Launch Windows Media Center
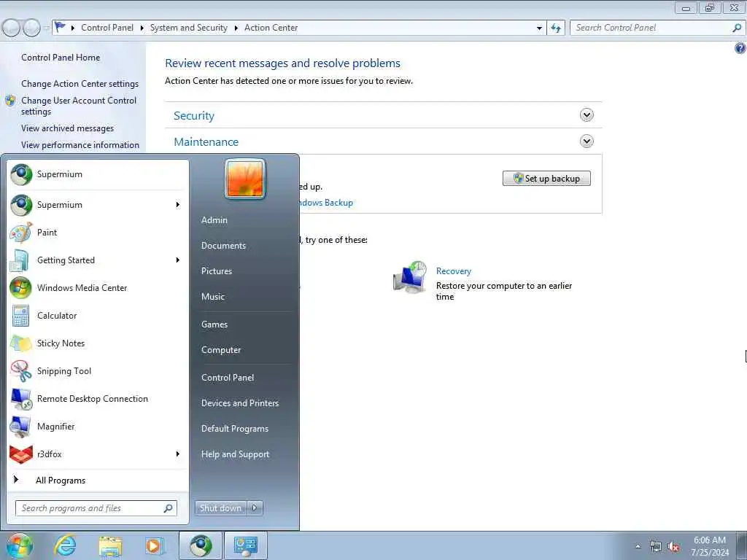 tap(98, 287)
